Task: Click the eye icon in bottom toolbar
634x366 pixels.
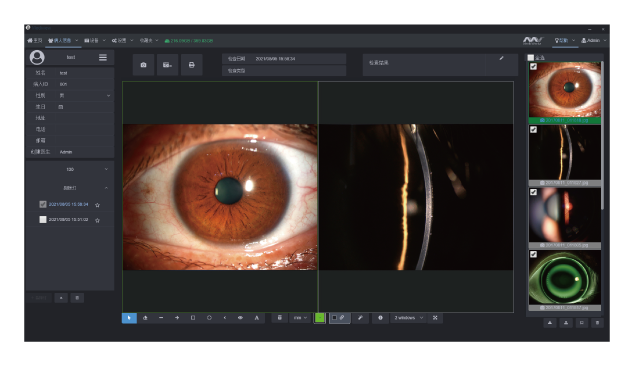Action: coord(240,318)
